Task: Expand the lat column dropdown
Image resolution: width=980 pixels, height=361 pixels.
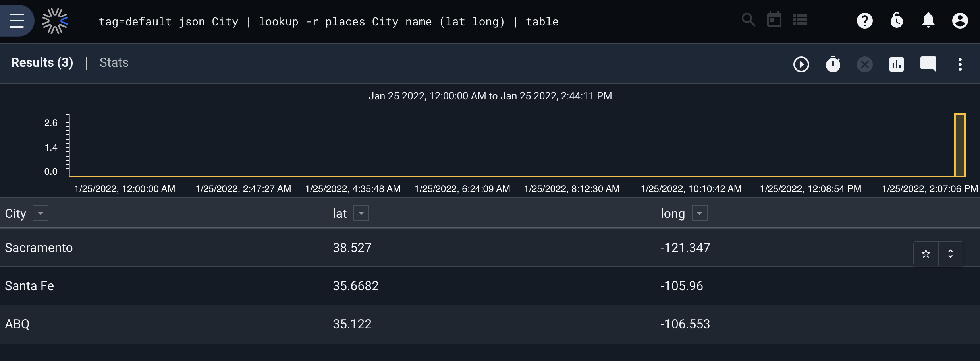Action: click(361, 213)
